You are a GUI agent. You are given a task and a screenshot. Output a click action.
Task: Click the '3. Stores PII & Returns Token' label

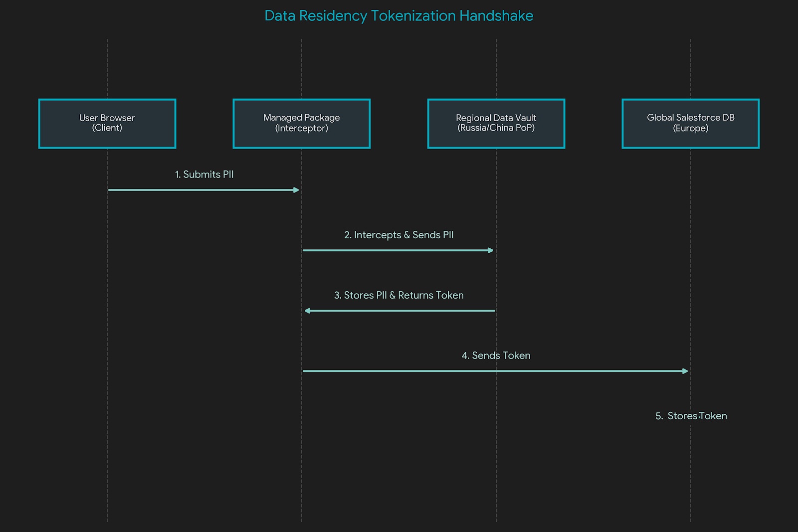399,295
